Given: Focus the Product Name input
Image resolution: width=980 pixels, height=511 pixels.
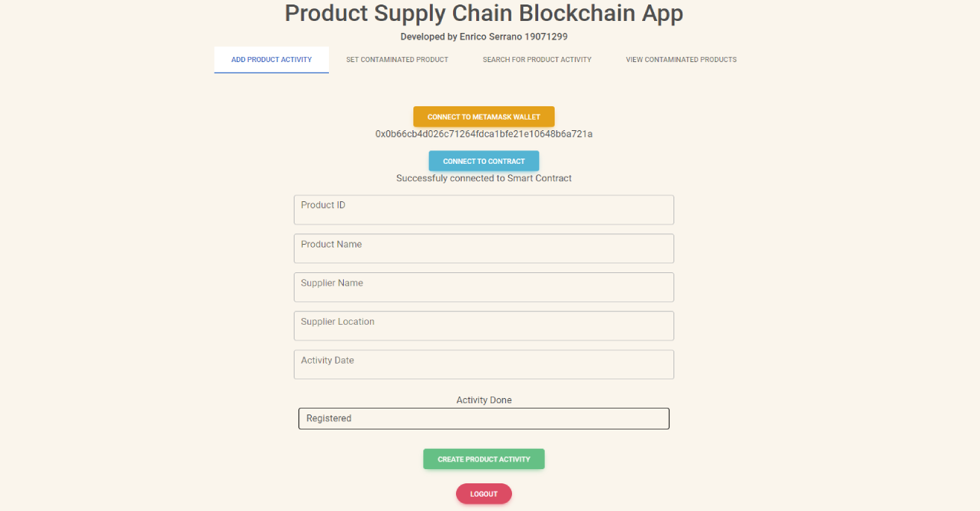Looking at the screenshot, I should [x=484, y=248].
